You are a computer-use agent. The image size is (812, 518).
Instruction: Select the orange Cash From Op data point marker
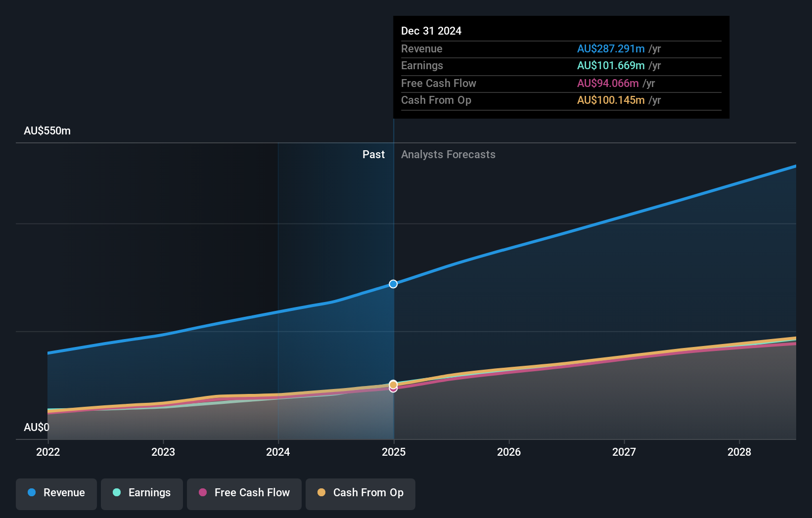(x=393, y=385)
